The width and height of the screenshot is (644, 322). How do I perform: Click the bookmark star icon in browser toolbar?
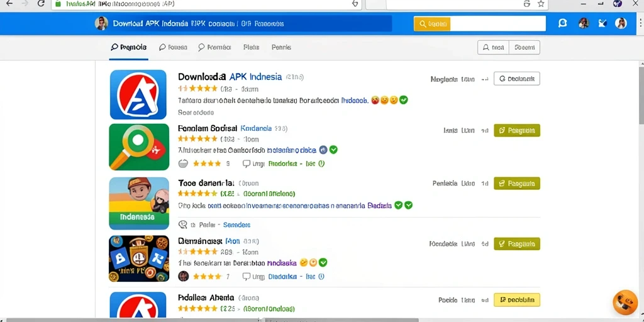(x=541, y=4)
